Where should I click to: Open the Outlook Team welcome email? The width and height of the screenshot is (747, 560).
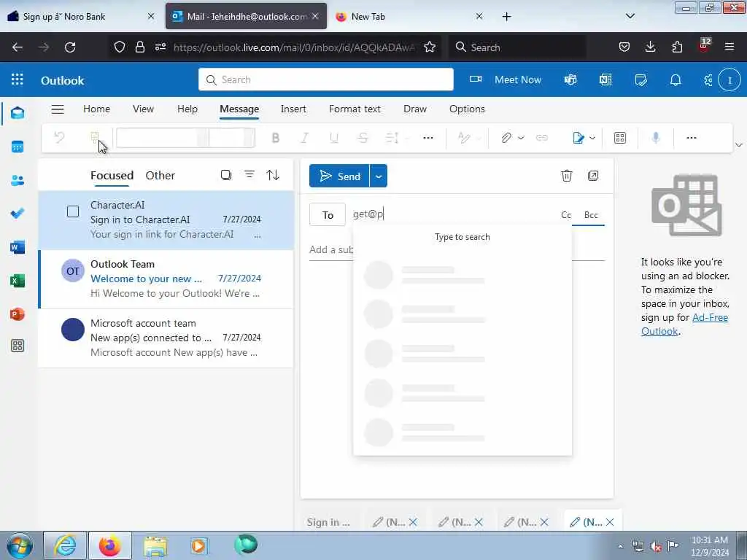click(166, 279)
